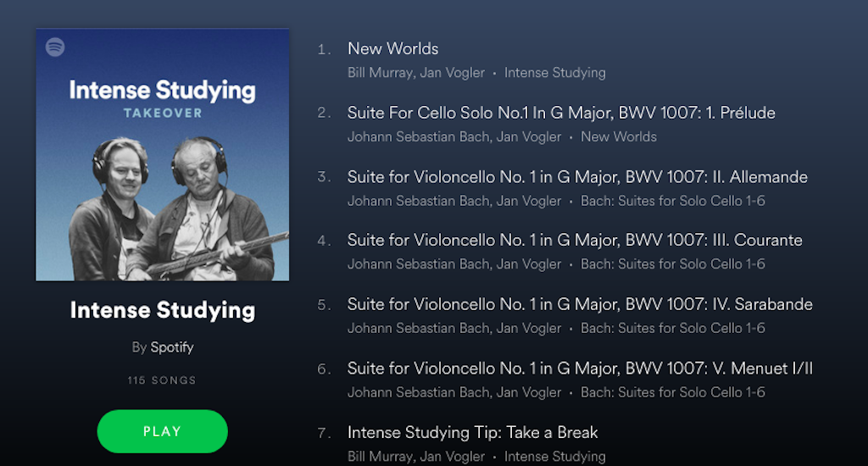Select the BWV 1007: III. Courante track
This screenshot has height=466, width=868.
click(x=574, y=241)
